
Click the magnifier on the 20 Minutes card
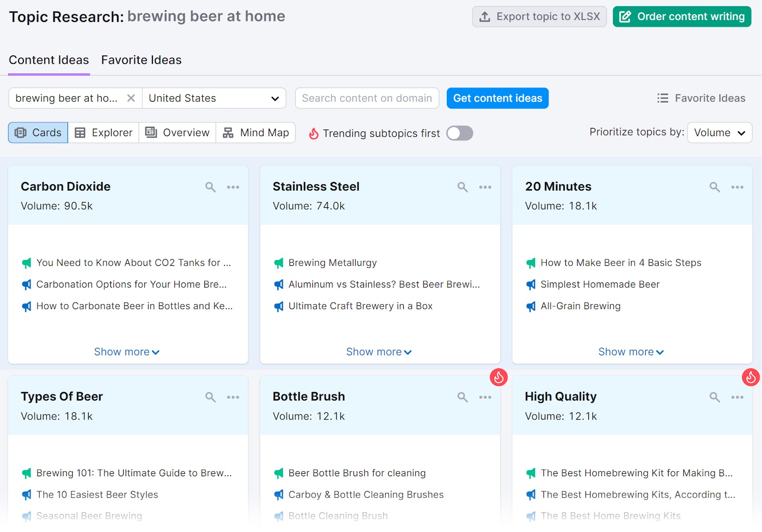[x=714, y=187]
